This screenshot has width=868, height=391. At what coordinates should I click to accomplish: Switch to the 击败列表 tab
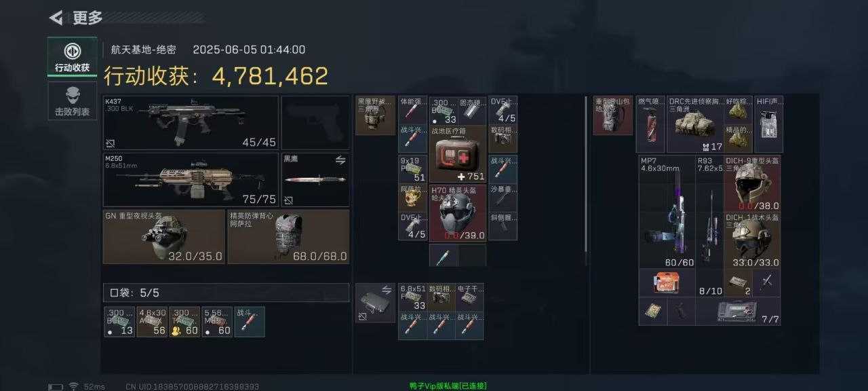[72, 100]
